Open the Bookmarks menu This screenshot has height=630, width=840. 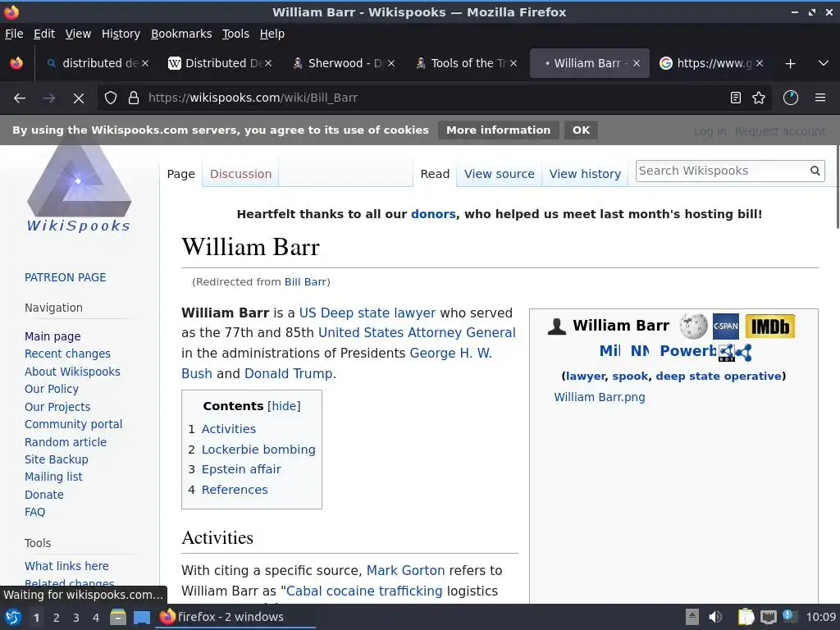181,34
